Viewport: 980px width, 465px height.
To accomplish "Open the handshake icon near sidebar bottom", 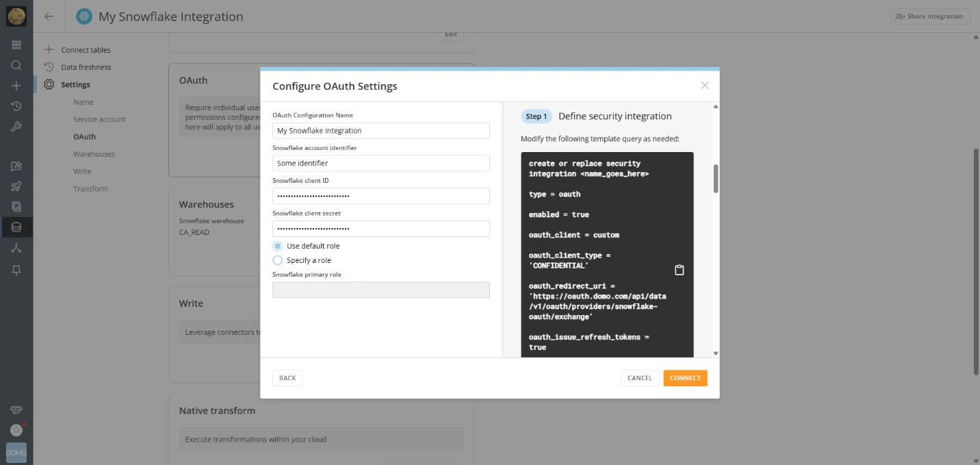I will point(16,410).
